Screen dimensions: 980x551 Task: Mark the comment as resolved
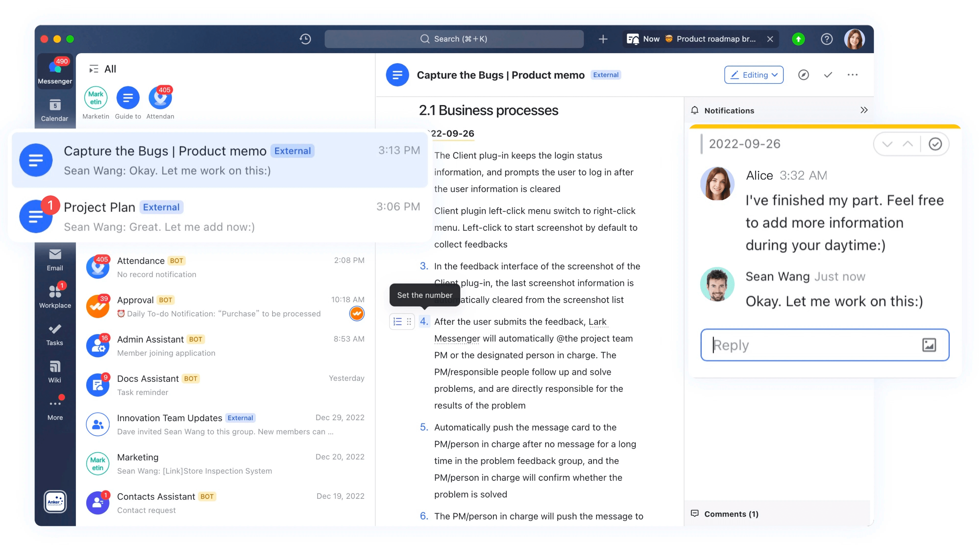[935, 144]
